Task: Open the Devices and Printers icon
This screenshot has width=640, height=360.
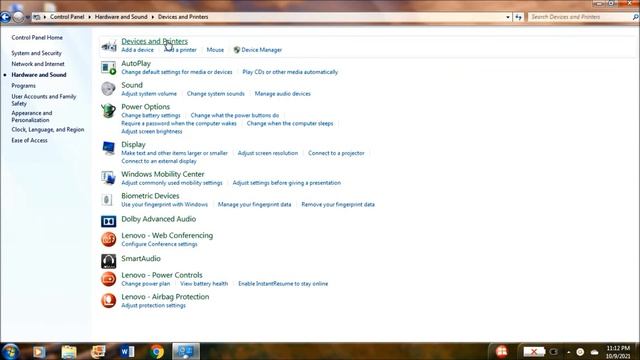Action: pyautogui.click(x=109, y=46)
